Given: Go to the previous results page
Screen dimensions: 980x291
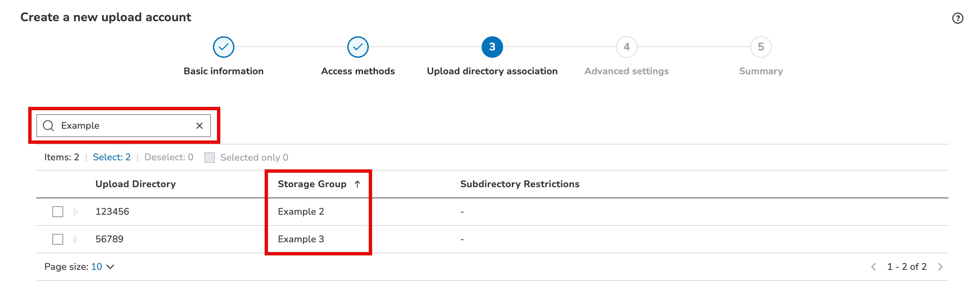Looking at the screenshot, I should pyautogui.click(x=874, y=267).
